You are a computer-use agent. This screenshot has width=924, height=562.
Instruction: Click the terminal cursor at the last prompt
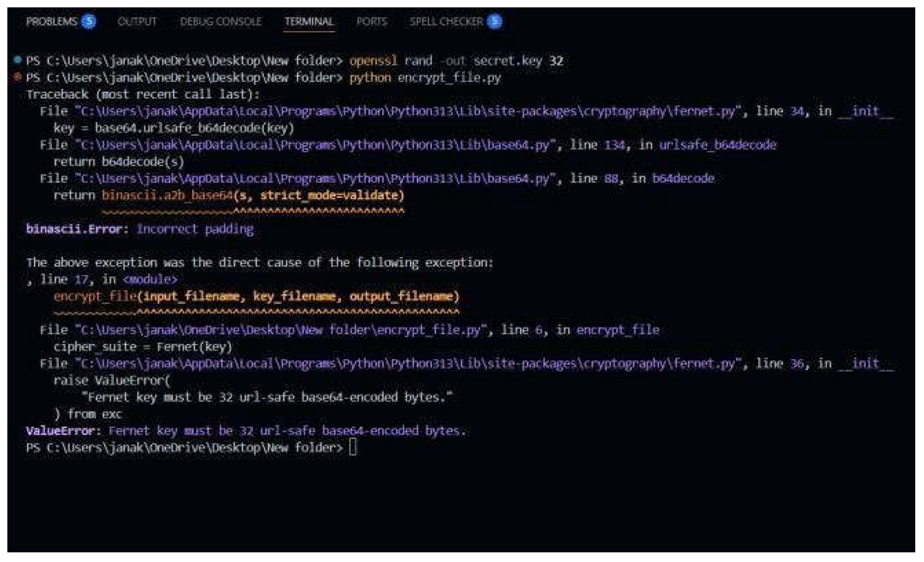point(352,447)
